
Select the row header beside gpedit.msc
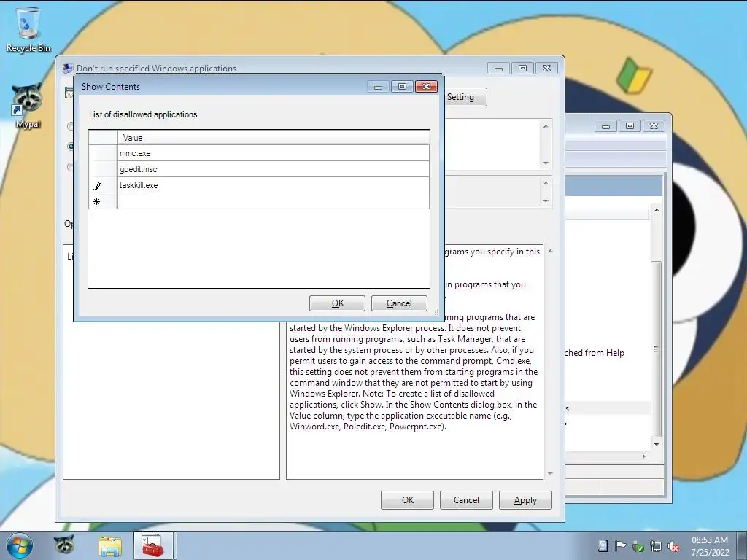click(x=103, y=169)
